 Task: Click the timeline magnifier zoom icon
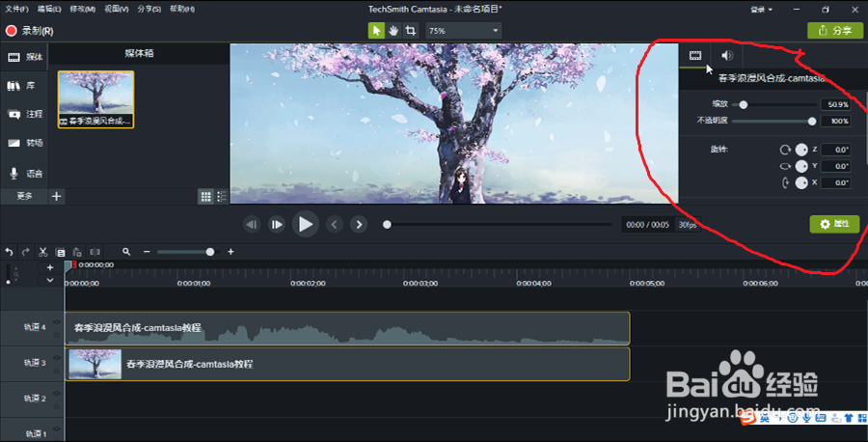[126, 252]
